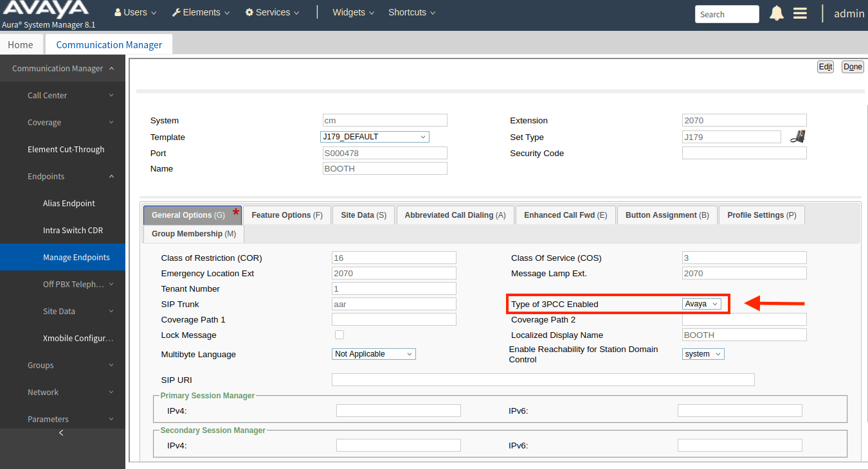Click the Edit button
Screen dimensions: 868x469
[825, 67]
